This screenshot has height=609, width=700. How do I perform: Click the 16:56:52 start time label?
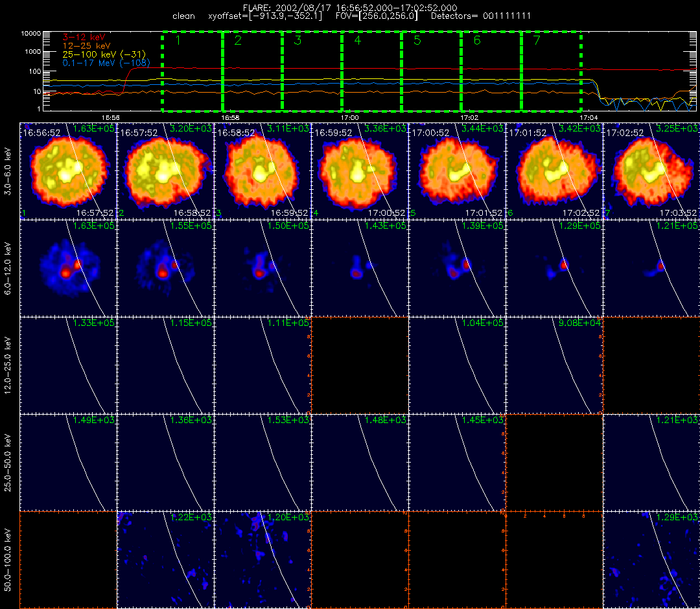[42, 133]
